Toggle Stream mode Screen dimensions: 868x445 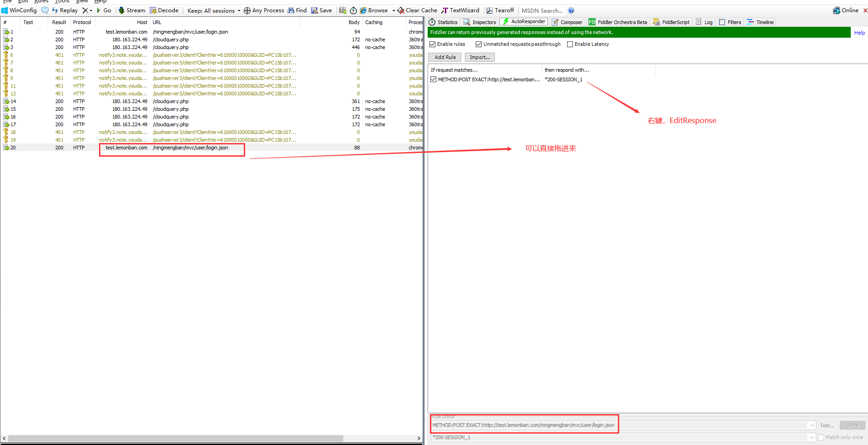coord(132,10)
